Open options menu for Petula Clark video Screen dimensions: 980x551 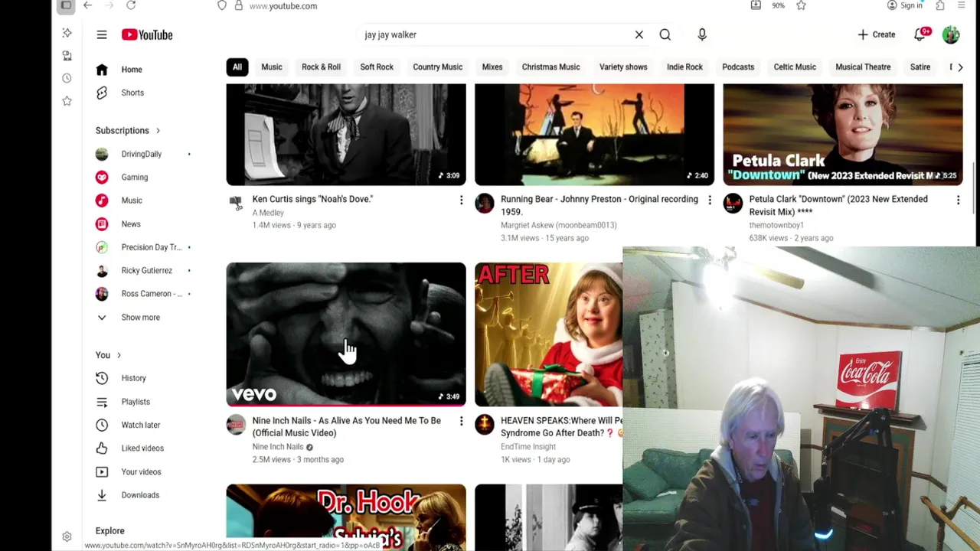(x=958, y=200)
